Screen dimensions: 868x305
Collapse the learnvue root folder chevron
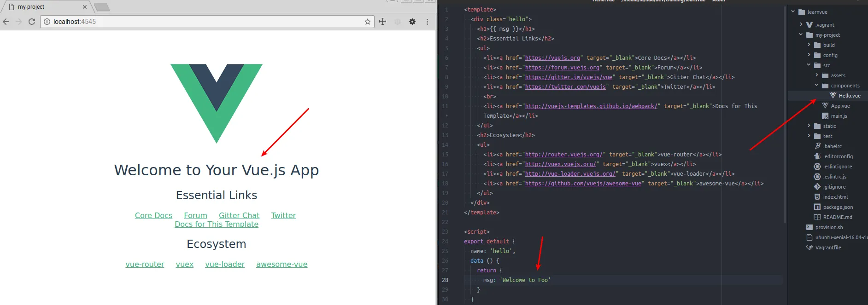point(793,12)
